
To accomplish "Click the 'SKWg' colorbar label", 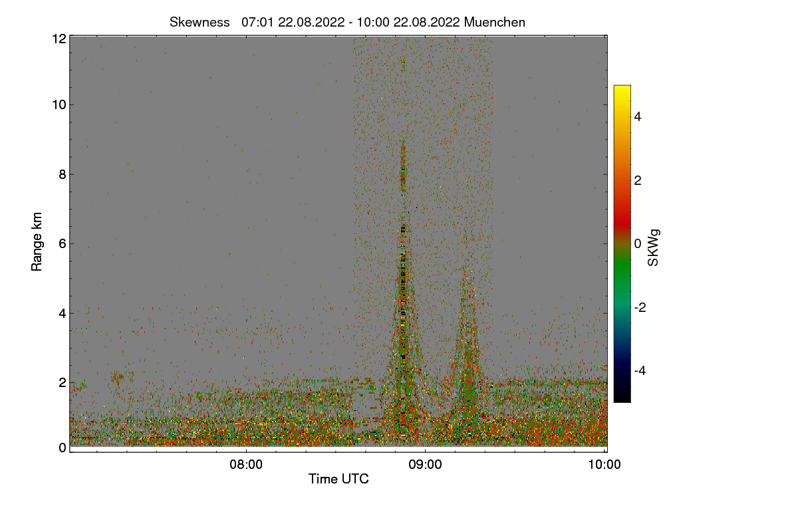I will click(654, 248).
